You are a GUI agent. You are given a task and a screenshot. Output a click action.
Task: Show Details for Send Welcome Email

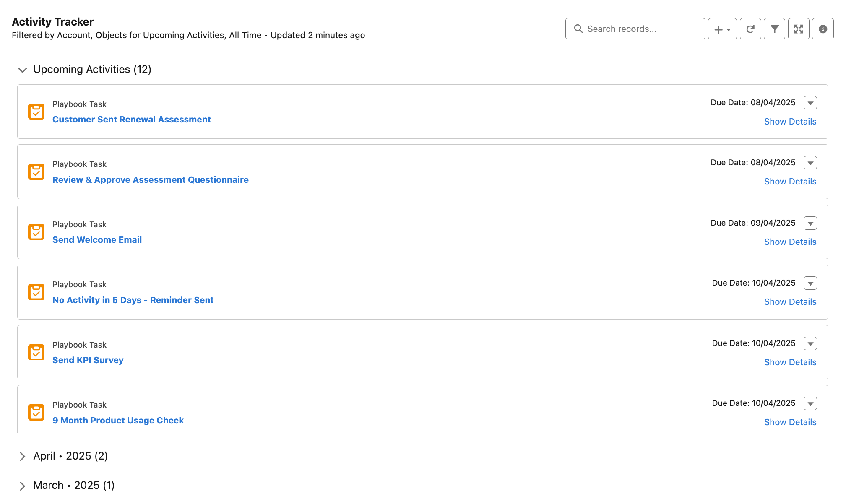[x=790, y=242]
